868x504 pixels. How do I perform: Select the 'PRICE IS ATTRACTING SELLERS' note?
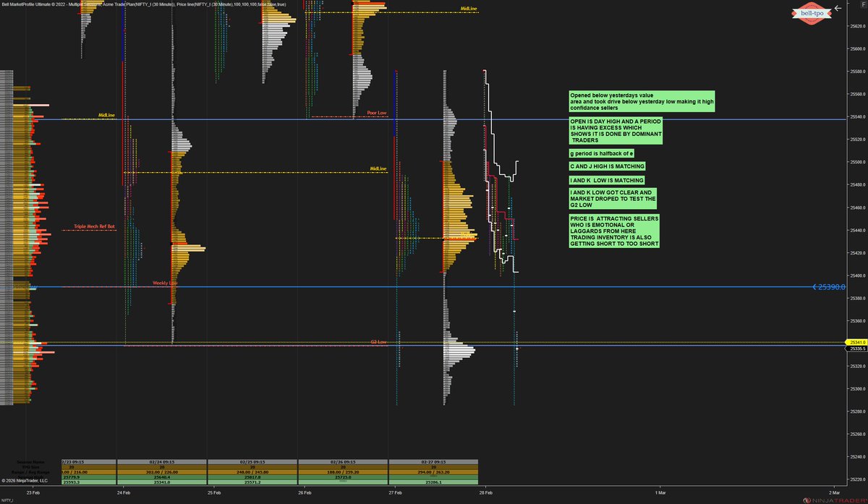coord(614,231)
